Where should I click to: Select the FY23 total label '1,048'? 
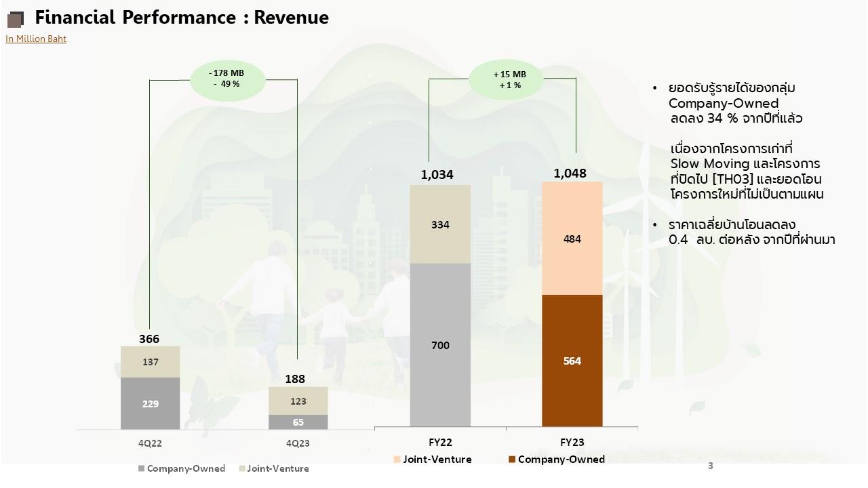coord(570,174)
